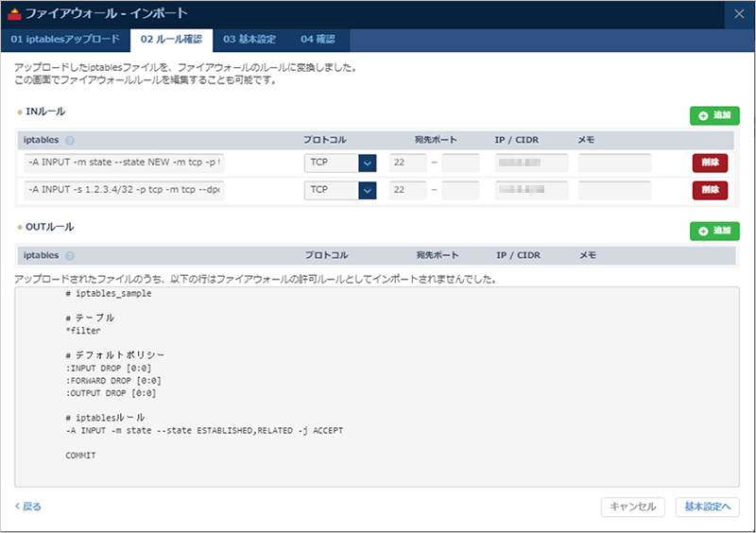Delete the state NEW INPUT rule row

tap(710, 163)
